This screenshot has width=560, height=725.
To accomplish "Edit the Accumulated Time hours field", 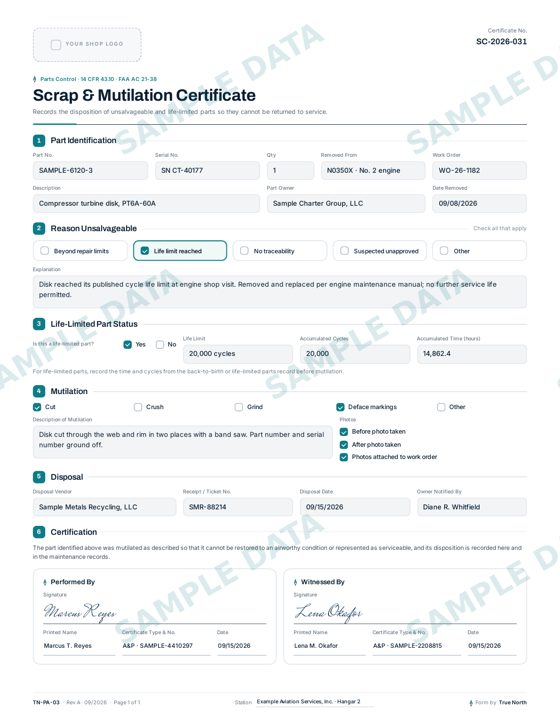I will click(x=472, y=354).
